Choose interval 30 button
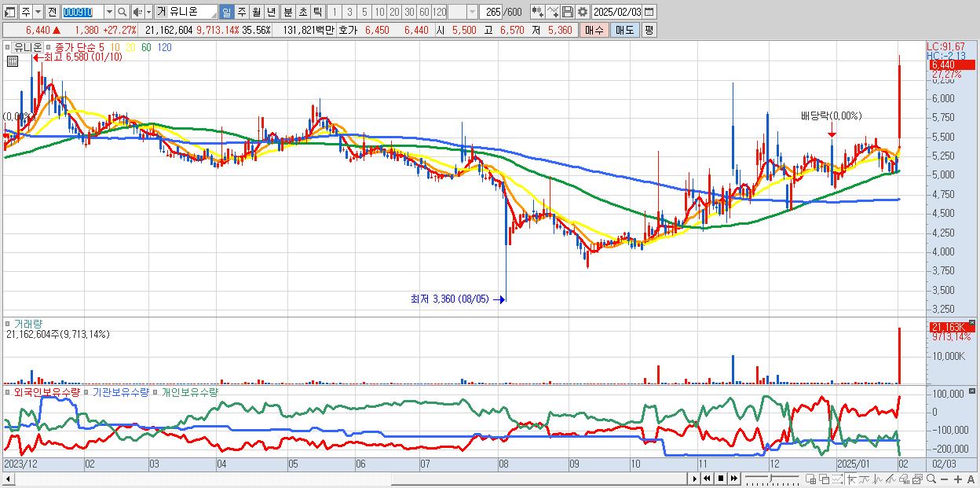Image resolution: width=980 pixels, height=488 pixels. (x=409, y=12)
